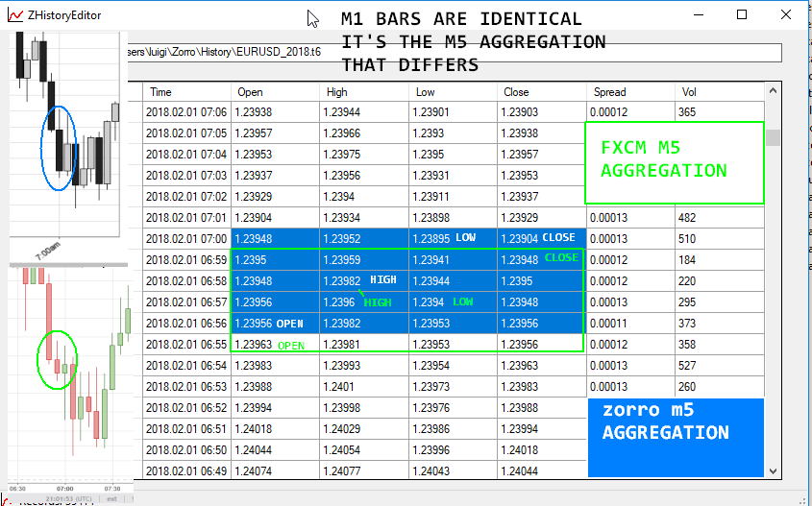The image size is (812, 506).
Task: Select the 2018.02.01 06:58 time cell
Action: tap(186, 281)
